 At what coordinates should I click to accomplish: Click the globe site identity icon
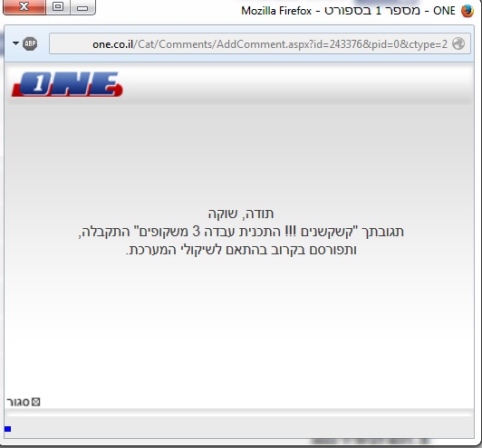coord(458,43)
